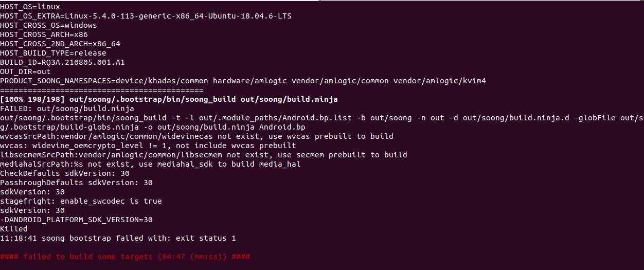Click the 'libsecmemSrcPath' warning line
This screenshot has height=270, width=644.
[204, 155]
